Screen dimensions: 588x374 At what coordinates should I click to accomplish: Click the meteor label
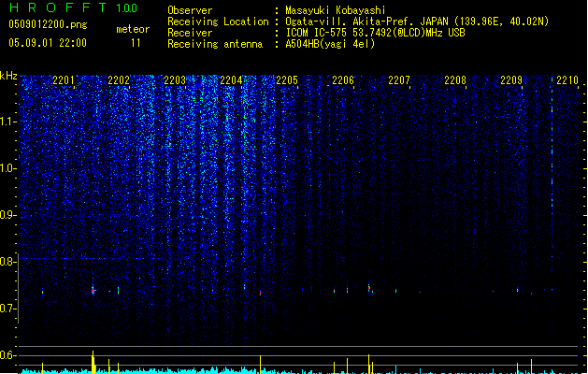pyautogui.click(x=133, y=29)
